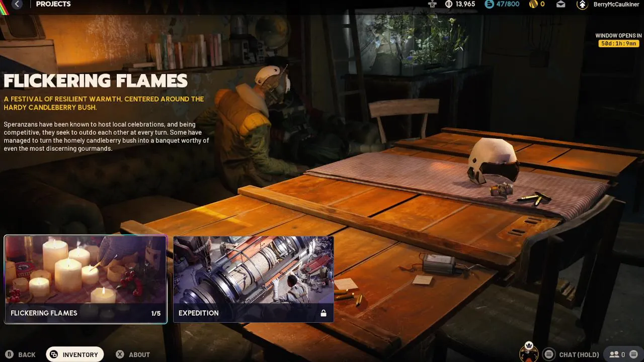Image resolution: width=644 pixels, height=362 pixels.
Task: Select the Flickering Flames project card
Action: (86, 279)
